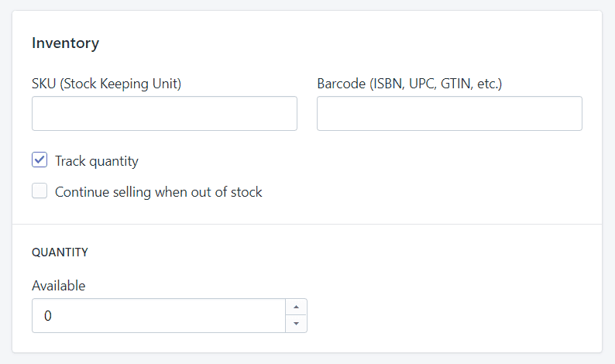The height and width of the screenshot is (364, 615).
Task: Click the SKU (Stock Keeping Unit) label
Action: (x=106, y=84)
